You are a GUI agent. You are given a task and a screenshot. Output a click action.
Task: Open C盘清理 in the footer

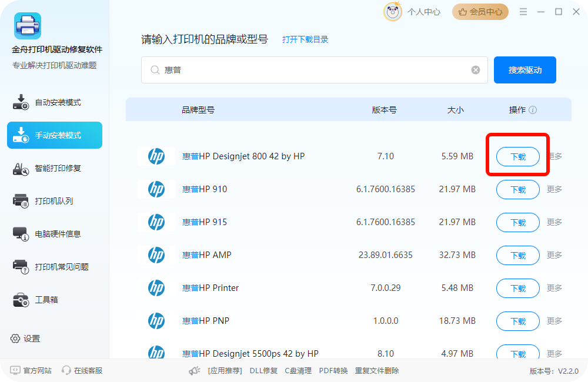pyautogui.click(x=298, y=371)
